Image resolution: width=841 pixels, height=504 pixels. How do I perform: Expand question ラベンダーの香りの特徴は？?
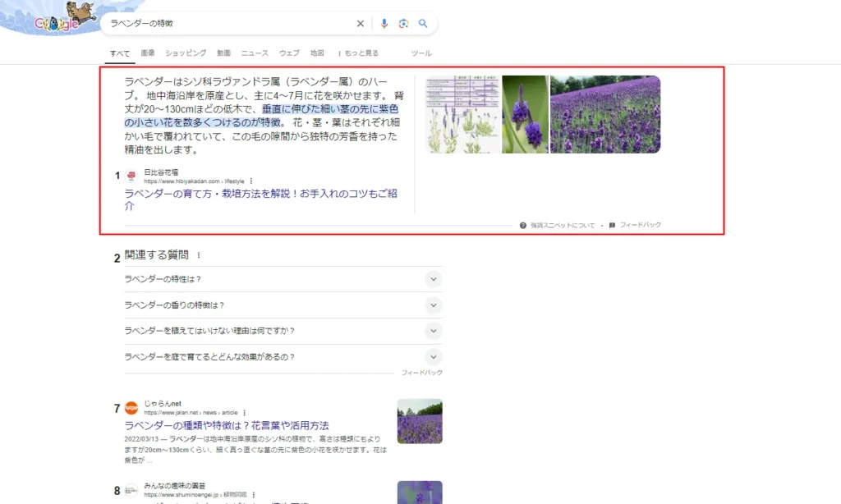(x=434, y=305)
